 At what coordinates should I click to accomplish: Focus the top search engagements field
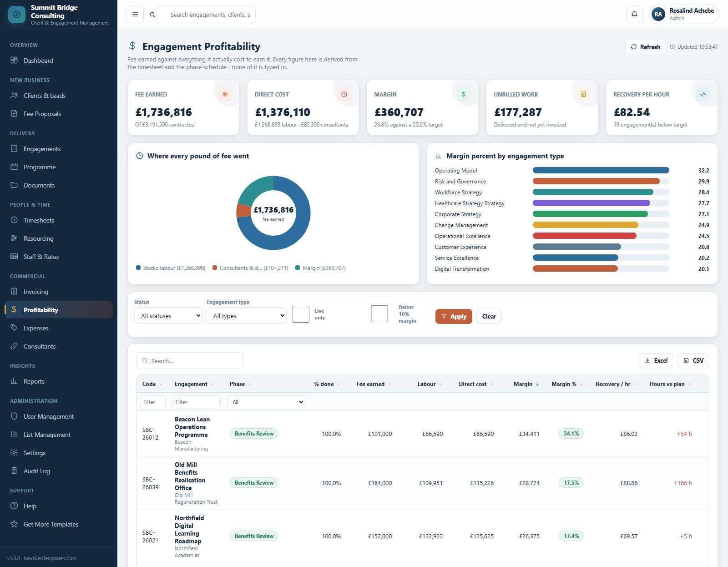206,15
